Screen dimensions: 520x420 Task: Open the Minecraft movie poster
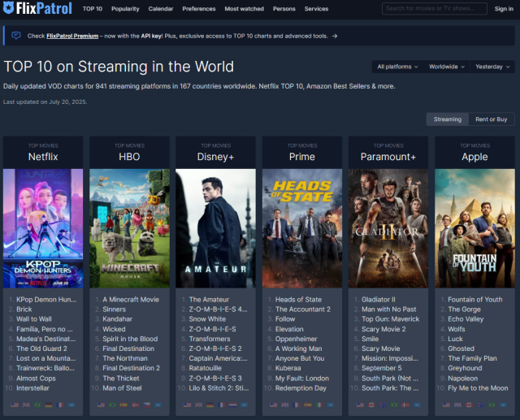click(x=129, y=228)
